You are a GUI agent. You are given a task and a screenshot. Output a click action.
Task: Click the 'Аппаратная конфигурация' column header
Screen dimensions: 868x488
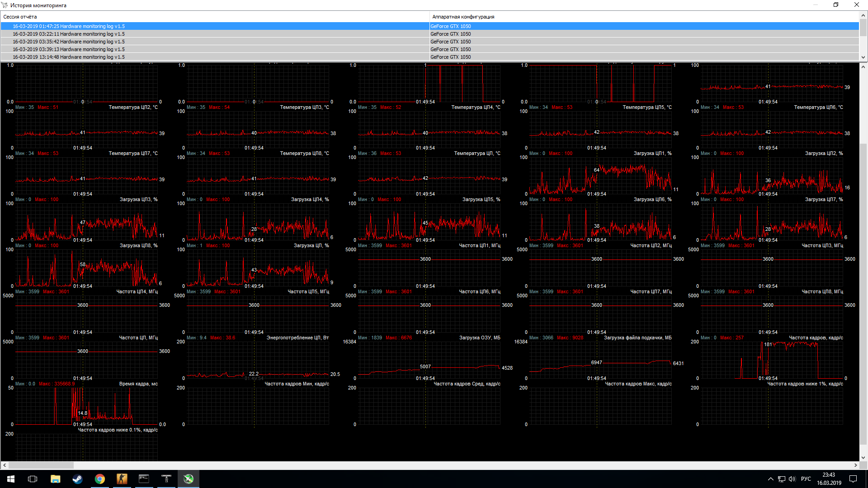[644, 17]
